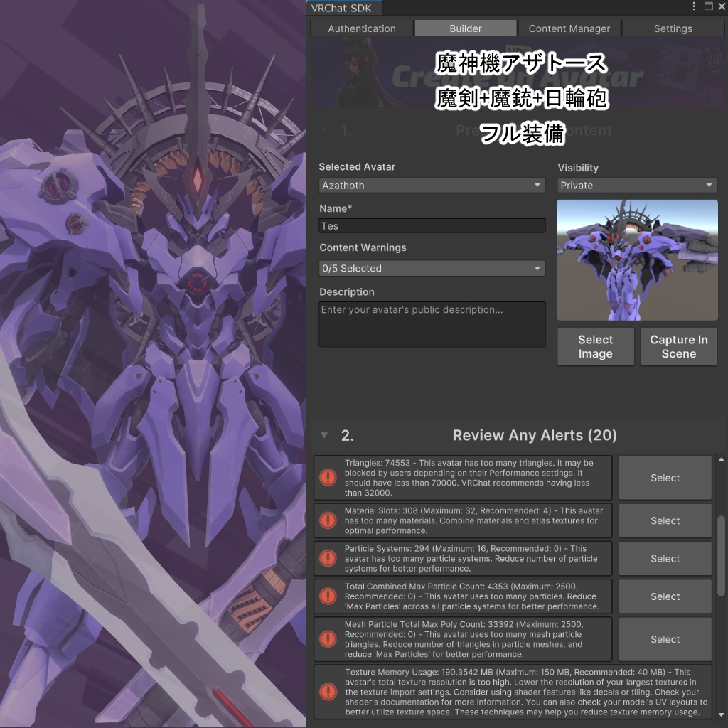
Task: Open the Selected Avatar dropdown showing Azathoth
Action: (x=432, y=186)
